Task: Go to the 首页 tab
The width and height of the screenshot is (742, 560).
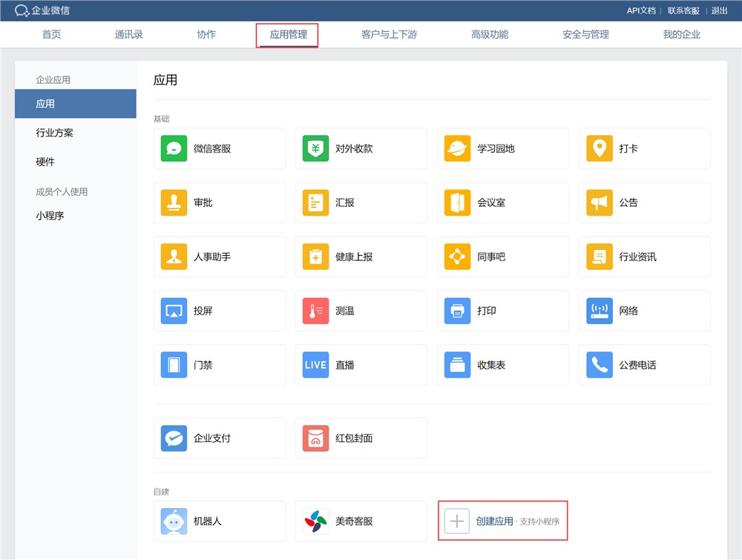Action: tap(52, 35)
